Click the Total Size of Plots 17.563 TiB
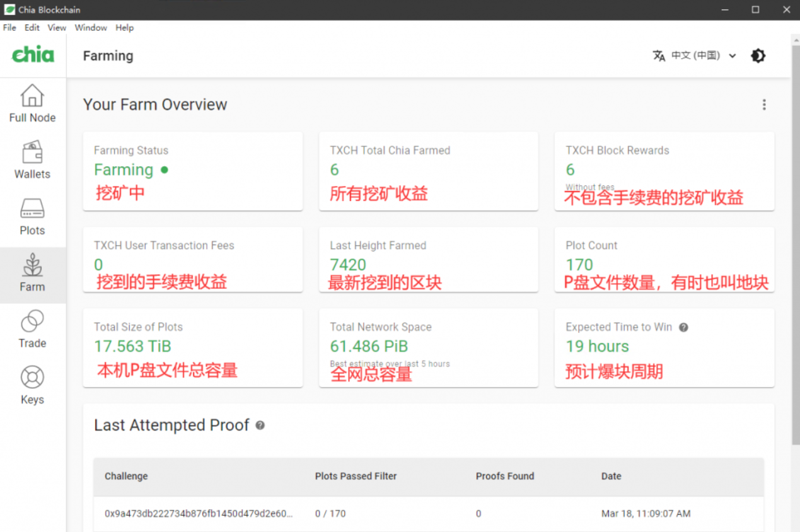 [132, 346]
